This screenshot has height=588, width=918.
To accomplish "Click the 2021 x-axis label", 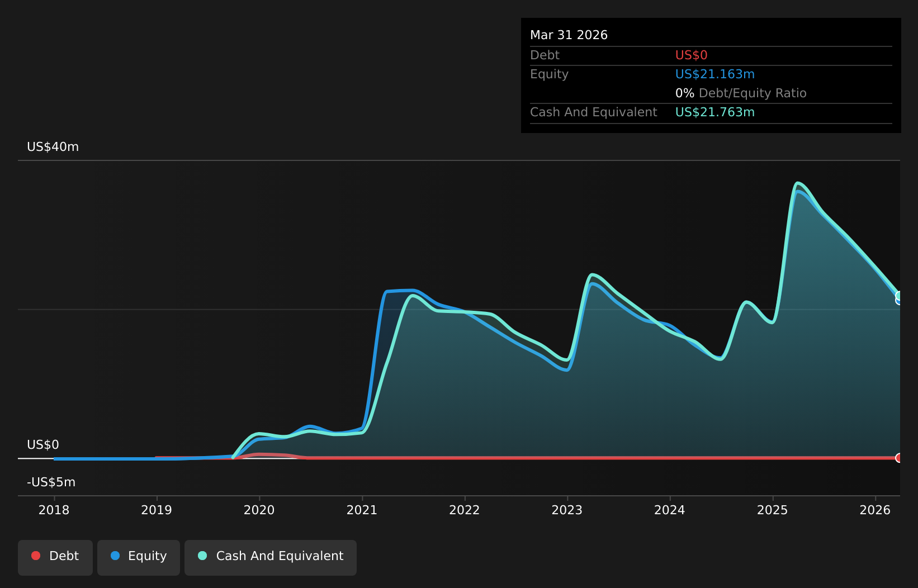I will [x=362, y=510].
